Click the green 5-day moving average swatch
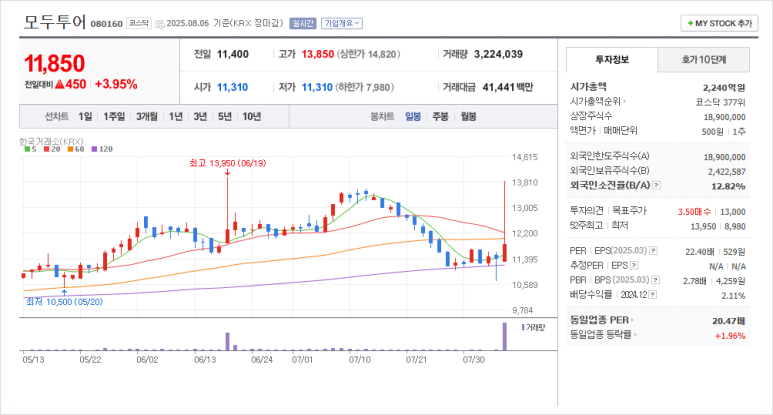 click(27, 149)
